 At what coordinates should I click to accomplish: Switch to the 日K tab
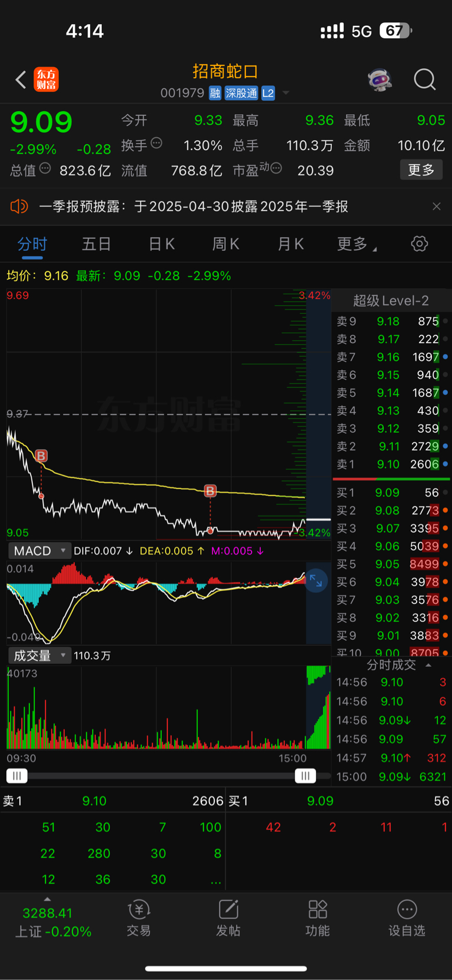(161, 244)
